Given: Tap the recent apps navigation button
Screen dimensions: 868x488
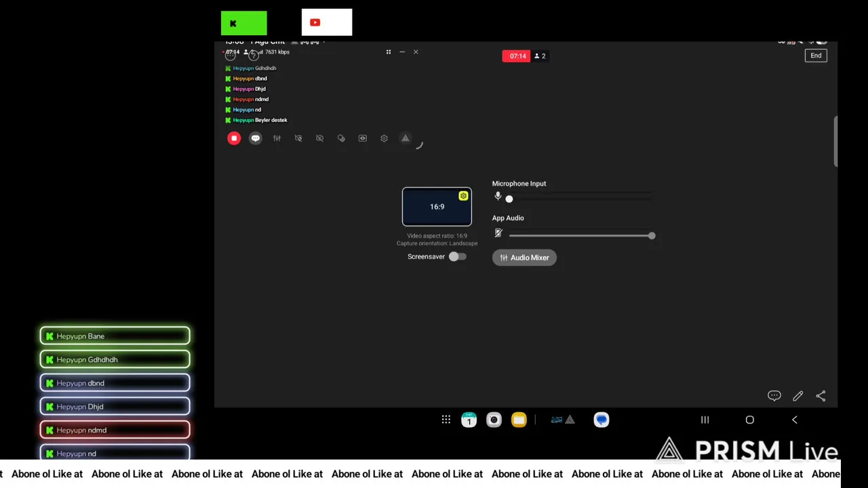Looking at the screenshot, I should click(705, 420).
